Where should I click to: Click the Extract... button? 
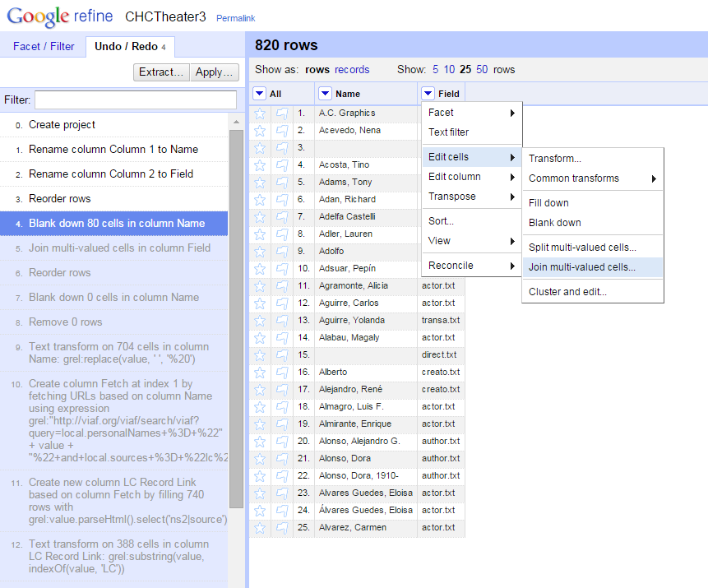click(x=161, y=72)
